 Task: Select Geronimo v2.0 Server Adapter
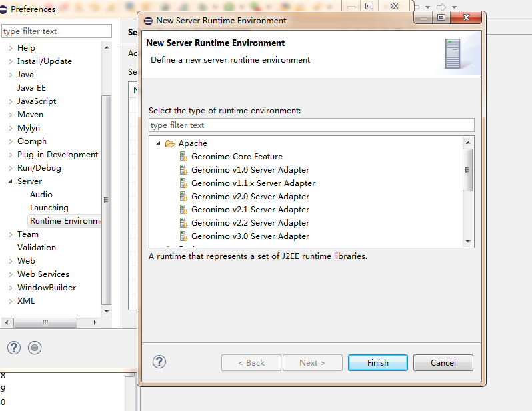pyautogui.click(x=251, y=197)
